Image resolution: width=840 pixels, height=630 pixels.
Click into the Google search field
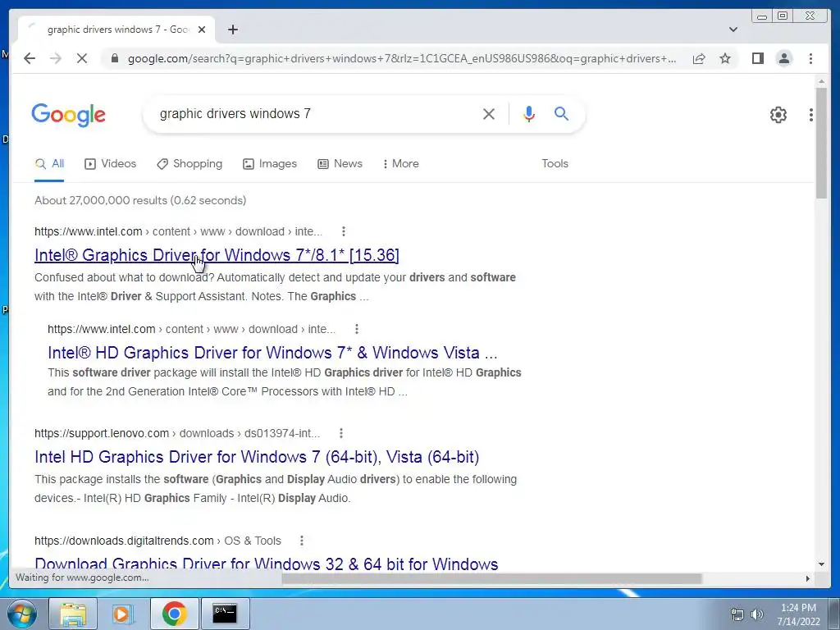click(x=316, y=113)
